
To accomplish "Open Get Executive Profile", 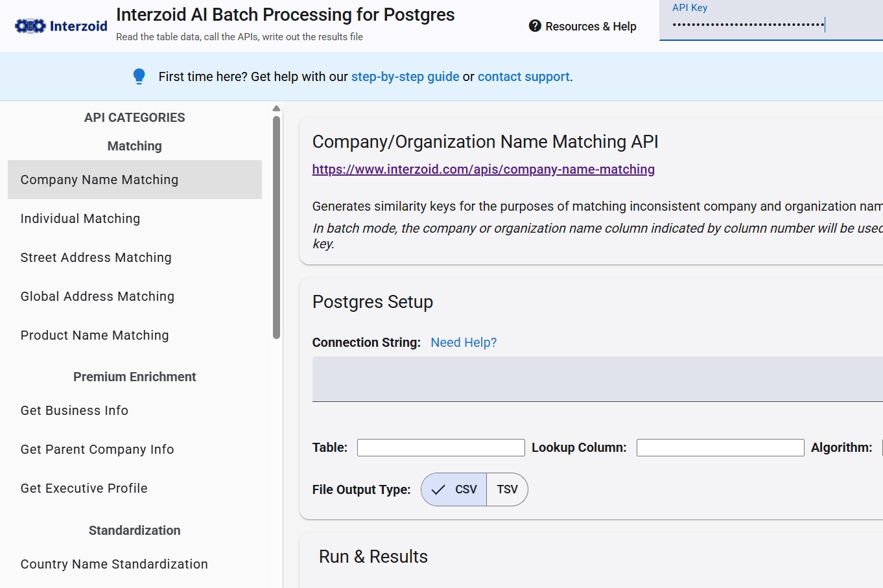I will (84, 488).
